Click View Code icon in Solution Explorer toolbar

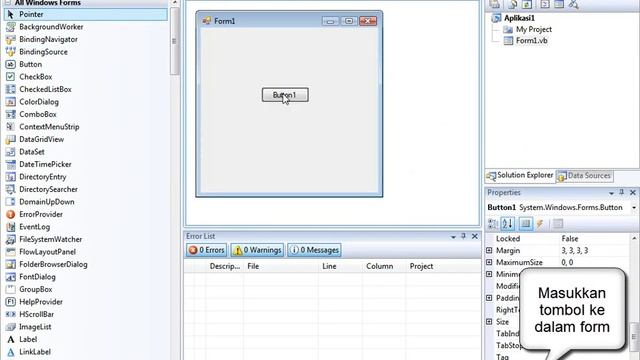tap(545, 4)
